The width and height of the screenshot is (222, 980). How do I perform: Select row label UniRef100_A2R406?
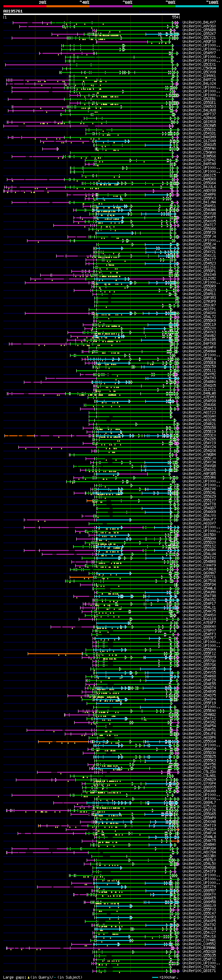point(199,118)
